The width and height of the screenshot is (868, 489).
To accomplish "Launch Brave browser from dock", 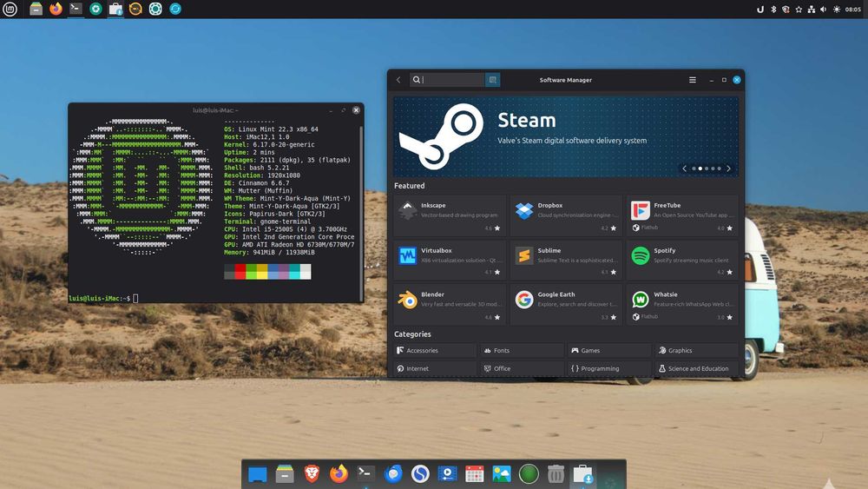I will pos(312,474).
